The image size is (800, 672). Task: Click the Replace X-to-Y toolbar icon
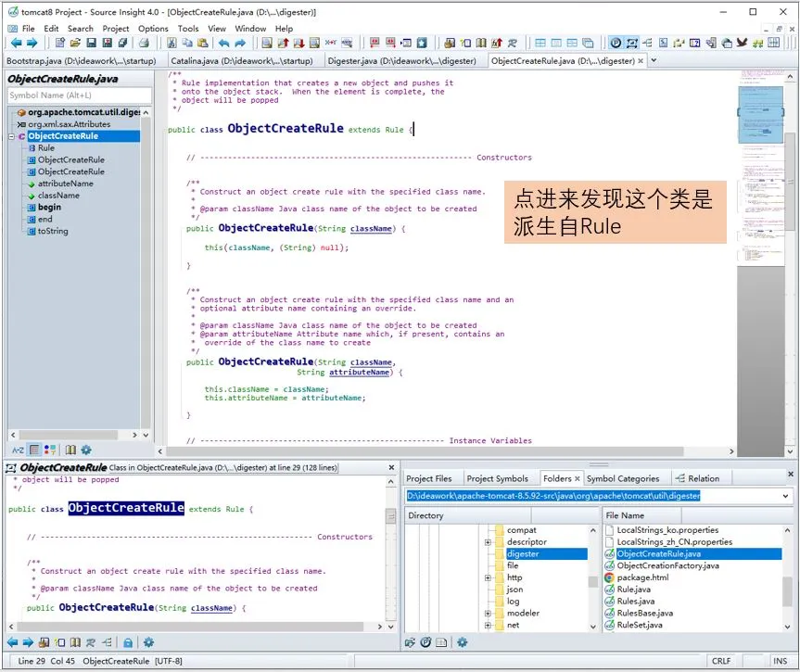[331, 44]
